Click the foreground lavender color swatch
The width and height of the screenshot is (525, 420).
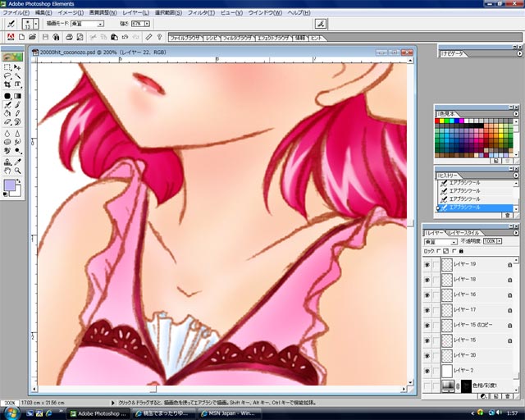coord(9,185)
